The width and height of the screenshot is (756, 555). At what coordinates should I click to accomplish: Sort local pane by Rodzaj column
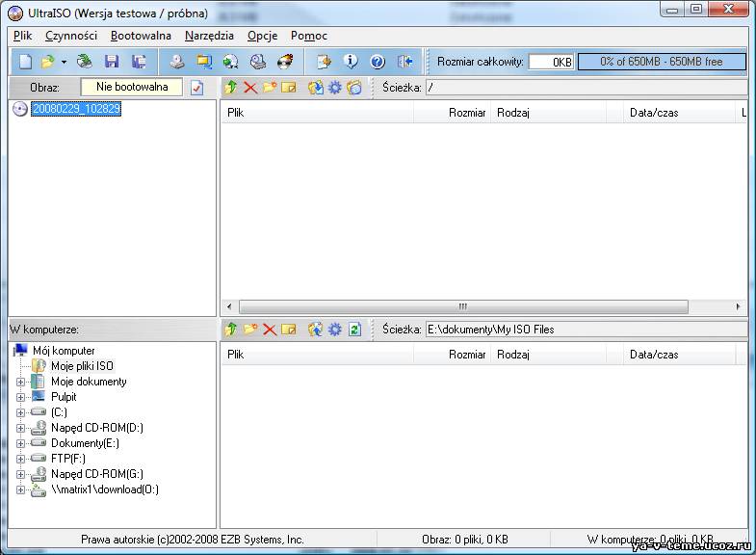click(x=548, y=355)
